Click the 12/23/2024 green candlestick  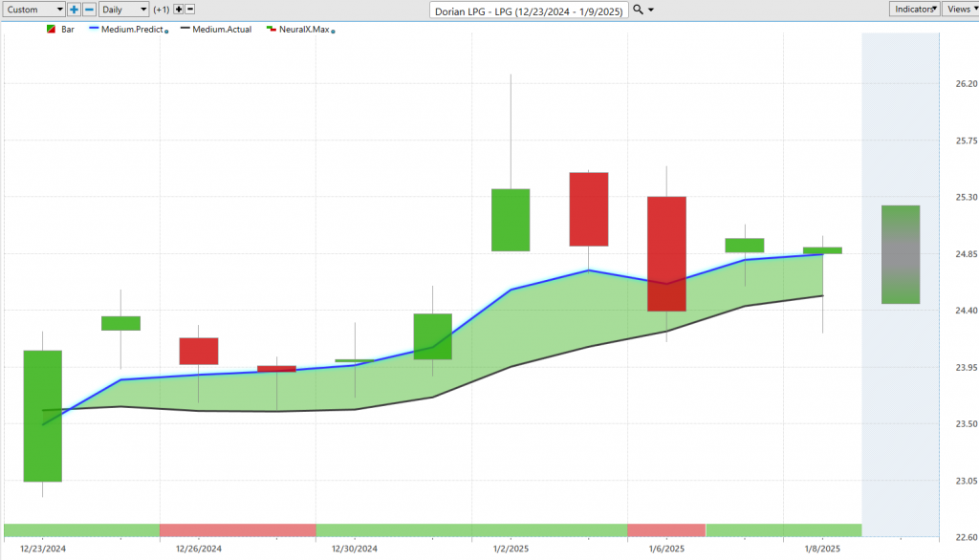coord(42,416)
